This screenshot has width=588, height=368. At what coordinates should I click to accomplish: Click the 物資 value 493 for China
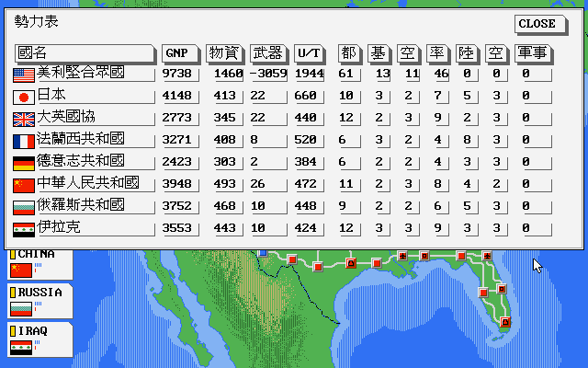click(224, 184)
